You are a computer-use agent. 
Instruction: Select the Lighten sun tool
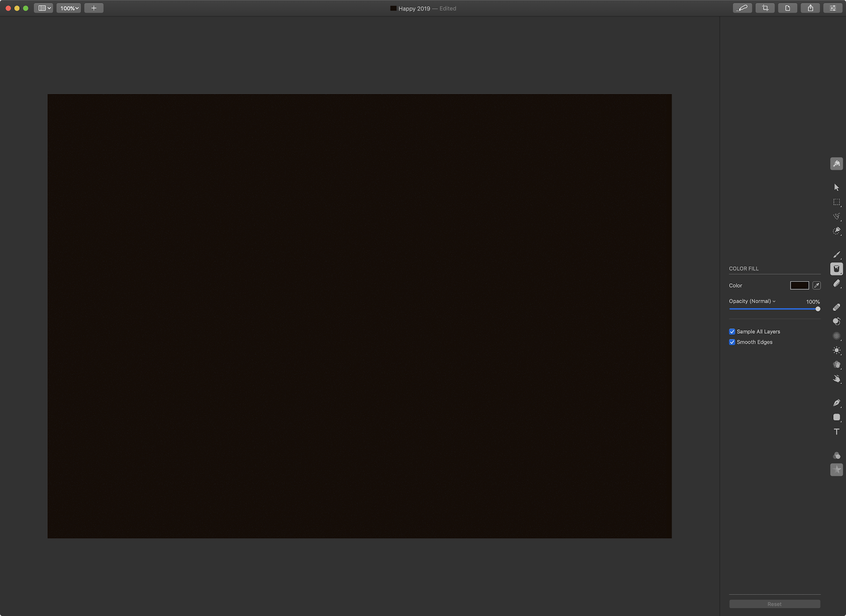(x=836, y=351)
